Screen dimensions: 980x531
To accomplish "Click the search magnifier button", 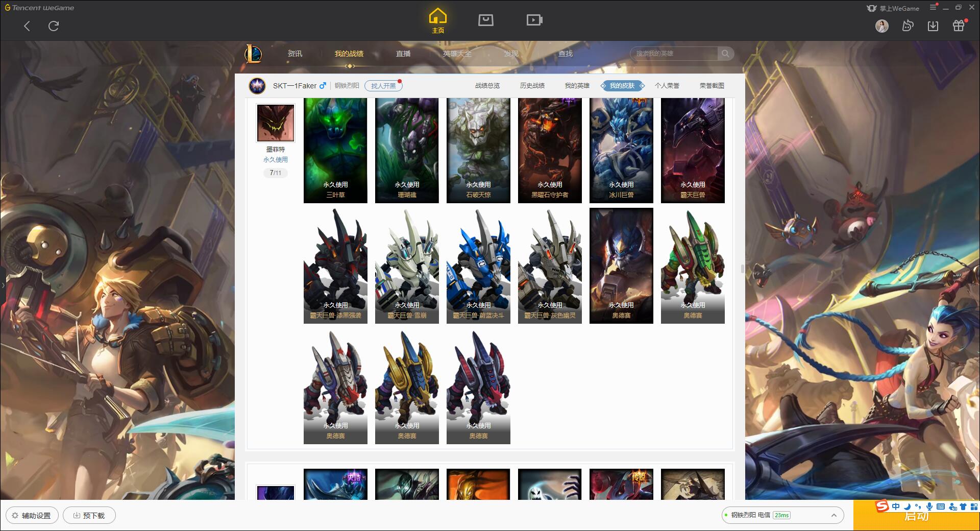I will point(725,54).
